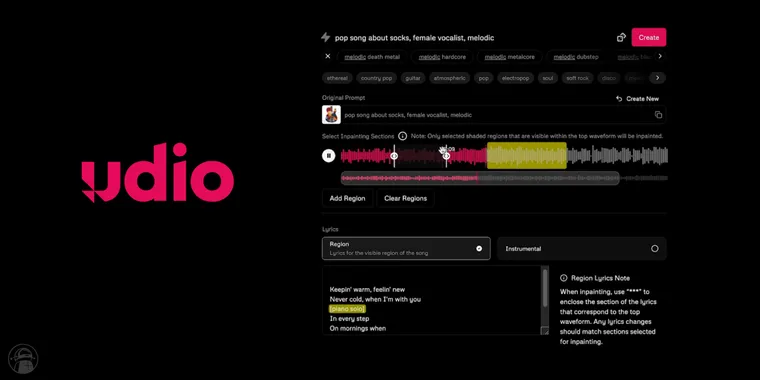This screenshot has height=380, width=760.
Task: Add the soul tag
Action: pyautogui.click(x=548, y=78)
